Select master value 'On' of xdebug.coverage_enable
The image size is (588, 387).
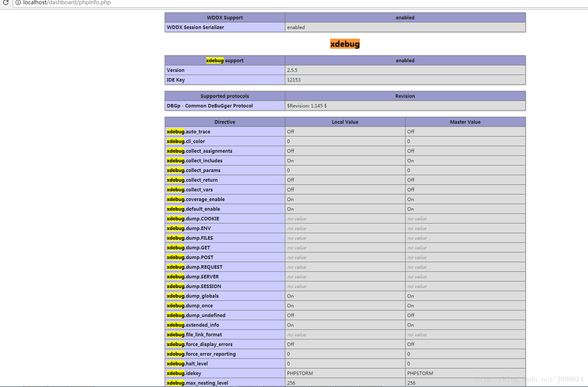411,199
